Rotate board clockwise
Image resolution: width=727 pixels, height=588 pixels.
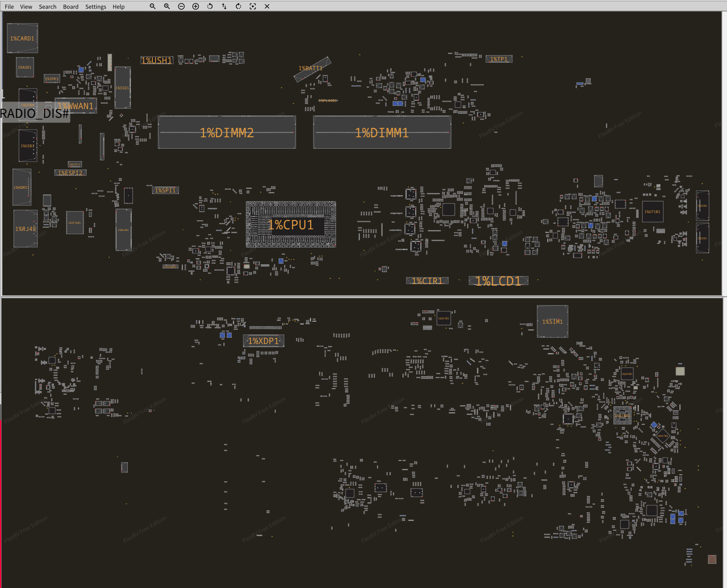238,6
